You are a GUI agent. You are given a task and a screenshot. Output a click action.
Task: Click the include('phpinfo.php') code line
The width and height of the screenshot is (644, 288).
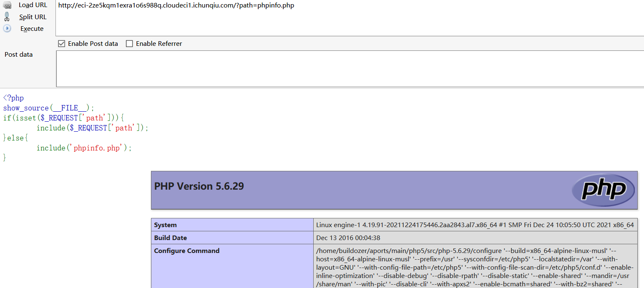pos(84,148)
